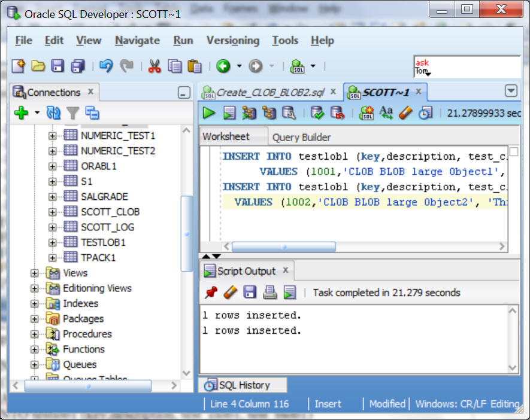Open the SQL Worksheet connection dropdown
The image size is (530, 420).
(313, 66)
